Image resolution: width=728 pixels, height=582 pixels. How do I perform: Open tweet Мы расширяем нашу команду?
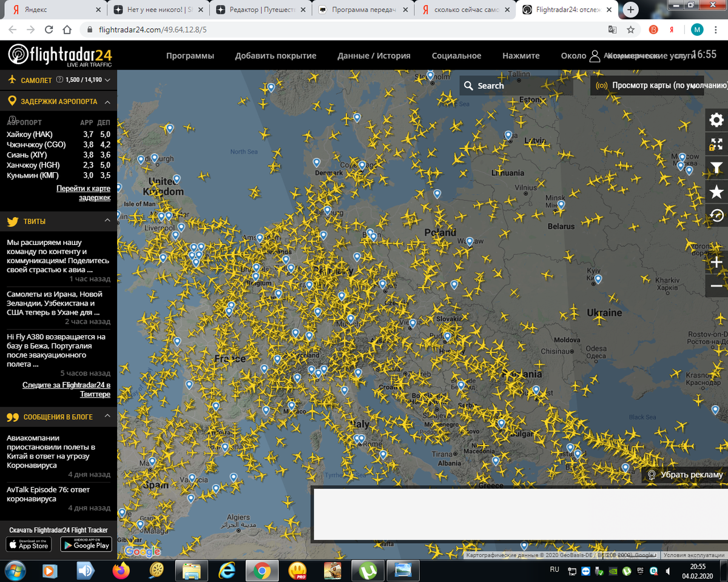coord(58,256)
